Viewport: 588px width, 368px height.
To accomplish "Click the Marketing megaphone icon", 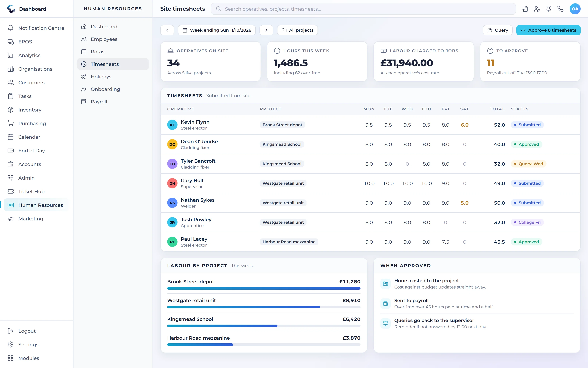I will coord(11,219).
